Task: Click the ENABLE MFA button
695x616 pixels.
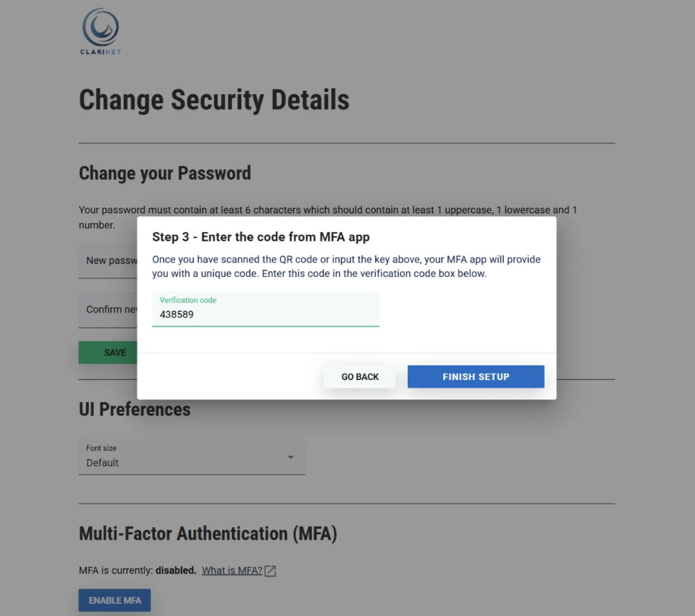Action: point(115,600)
